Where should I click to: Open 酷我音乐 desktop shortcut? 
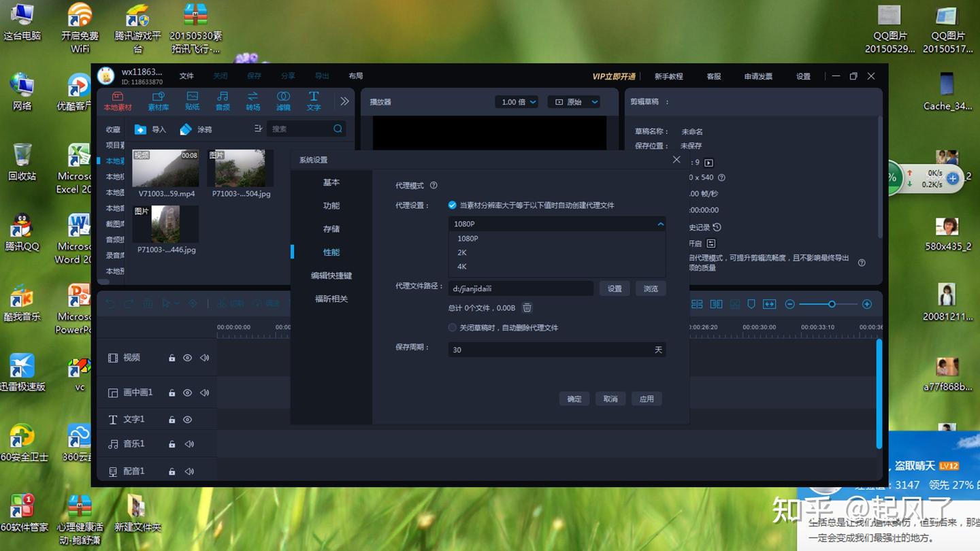click(22, 303)
